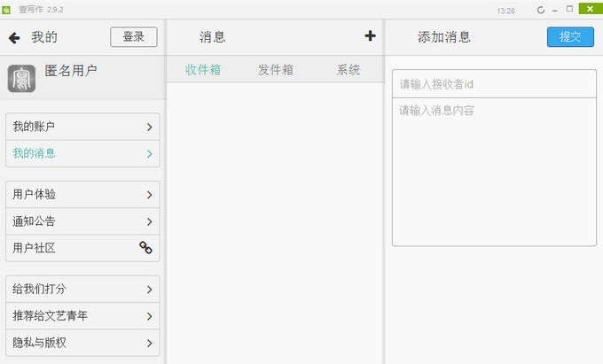Submit the message with 提交 button

[570, 37]
